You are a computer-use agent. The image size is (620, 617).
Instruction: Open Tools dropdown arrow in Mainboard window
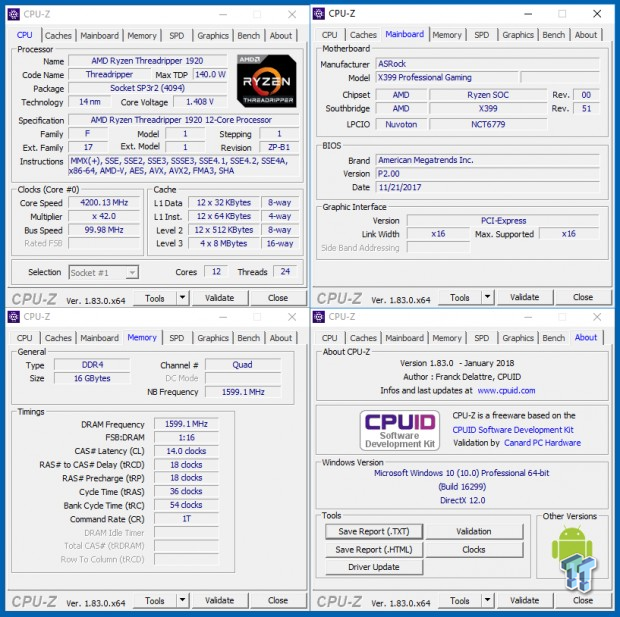pos(488,297)
